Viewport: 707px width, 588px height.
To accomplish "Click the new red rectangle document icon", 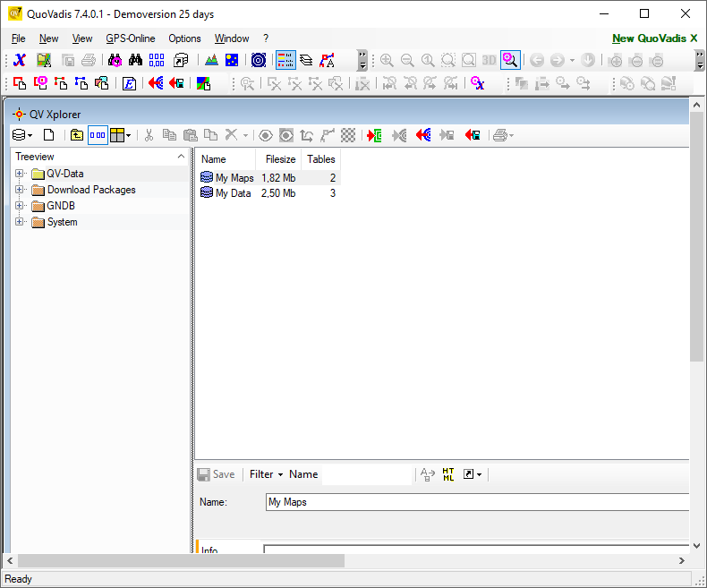I will pos(20,83).
